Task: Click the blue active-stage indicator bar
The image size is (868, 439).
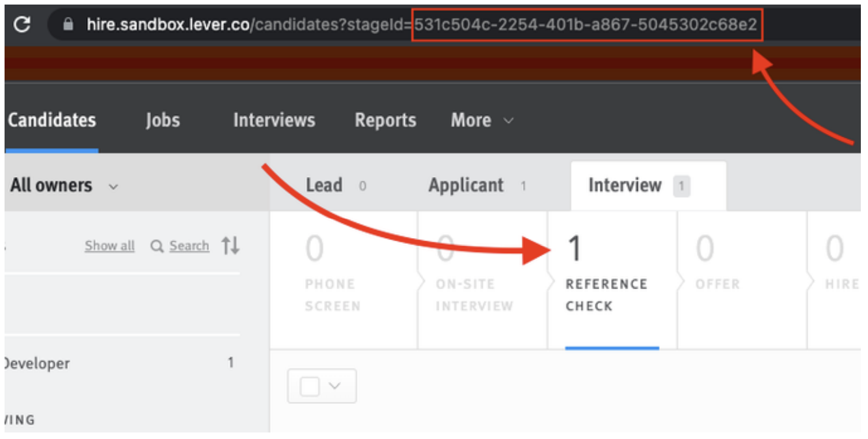Action: pos(610,349)
